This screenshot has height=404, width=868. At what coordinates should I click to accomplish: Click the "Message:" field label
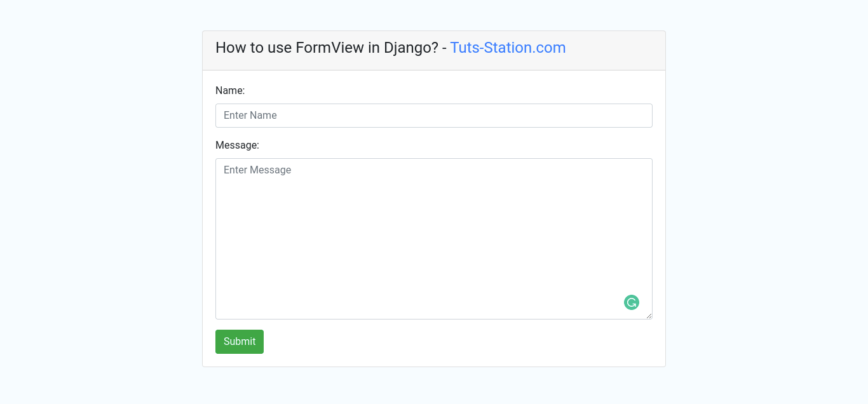237,145
